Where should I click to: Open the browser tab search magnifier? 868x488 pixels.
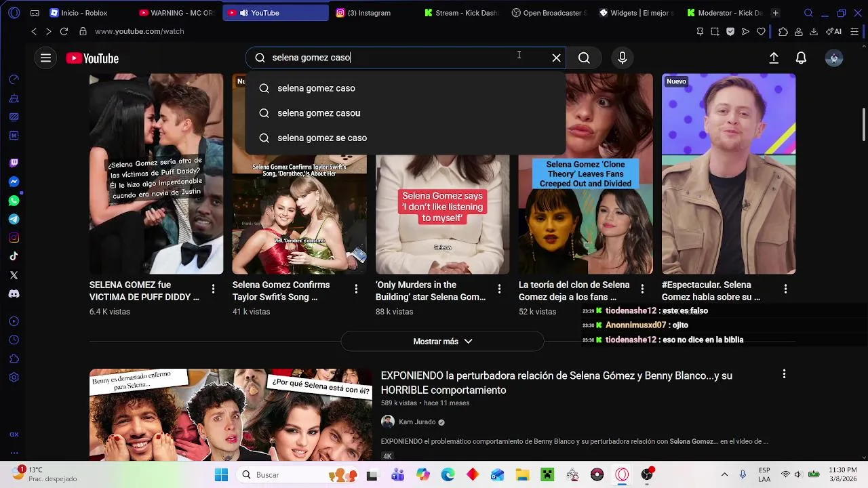pyautogui.click(x=808, y=13)
